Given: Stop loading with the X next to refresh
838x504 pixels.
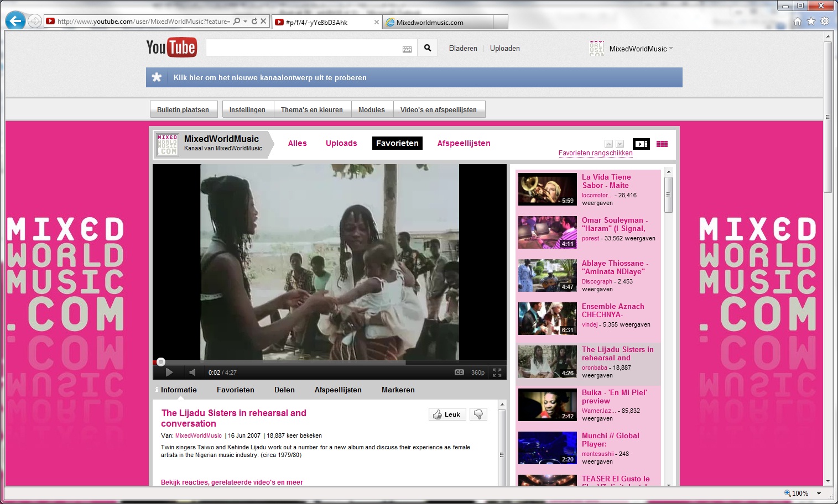Looking at the screenshot, I should [x=263, y=21].
